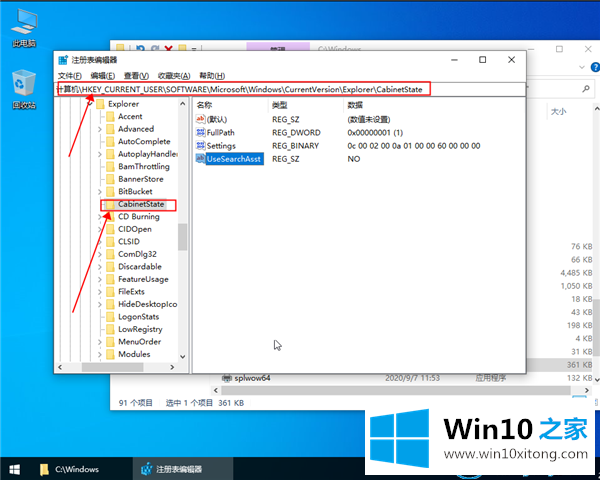Expand the ComDlg32 tree node
The width and height of the screenshot is (600, 480).
tap(100, 255)
